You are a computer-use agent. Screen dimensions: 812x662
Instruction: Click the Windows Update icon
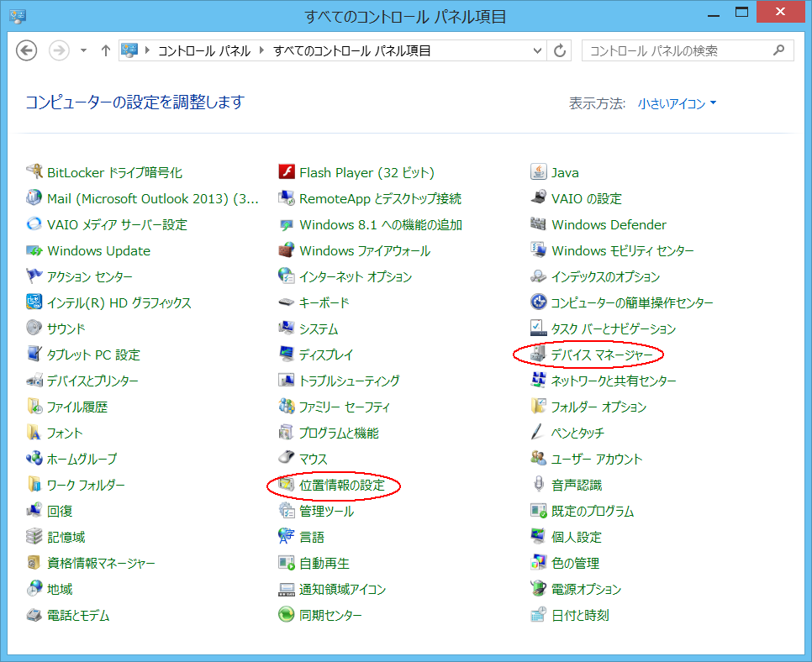[34, 250]
